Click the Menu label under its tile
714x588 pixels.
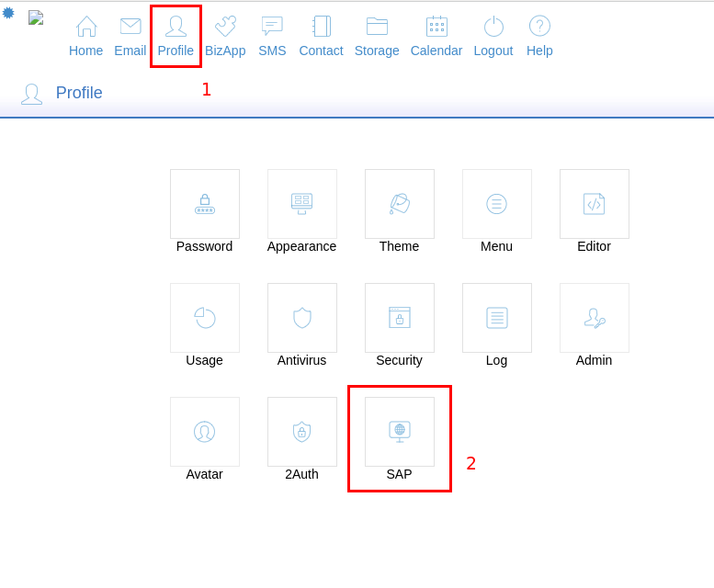tap(497, 246)
